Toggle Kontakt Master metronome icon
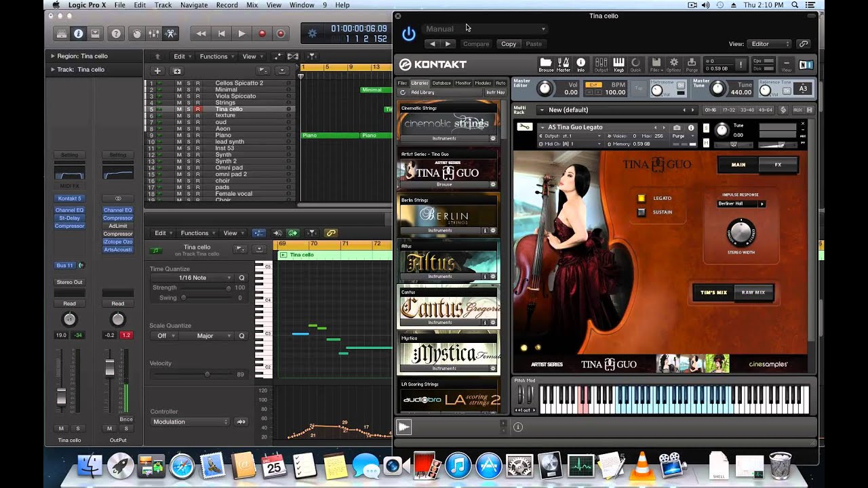Image resolution: width=868 pixels, height=488 pixels. (x=564, y=64)
